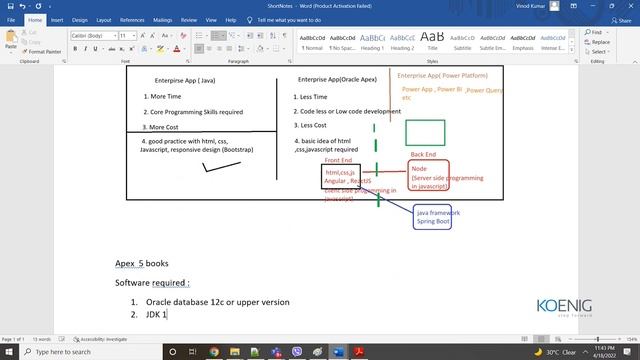Click the Copy button

[31, 42]
